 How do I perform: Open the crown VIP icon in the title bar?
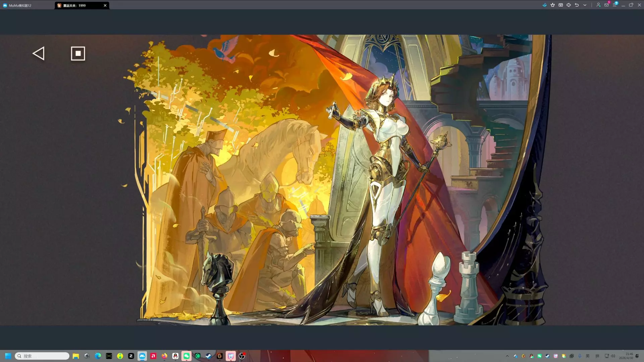[x=553, y=5]
